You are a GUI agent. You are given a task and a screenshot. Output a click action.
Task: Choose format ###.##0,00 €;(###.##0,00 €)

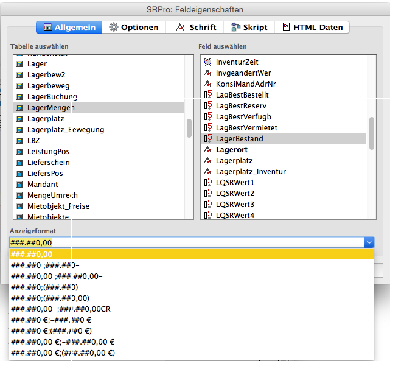[192, 353]
